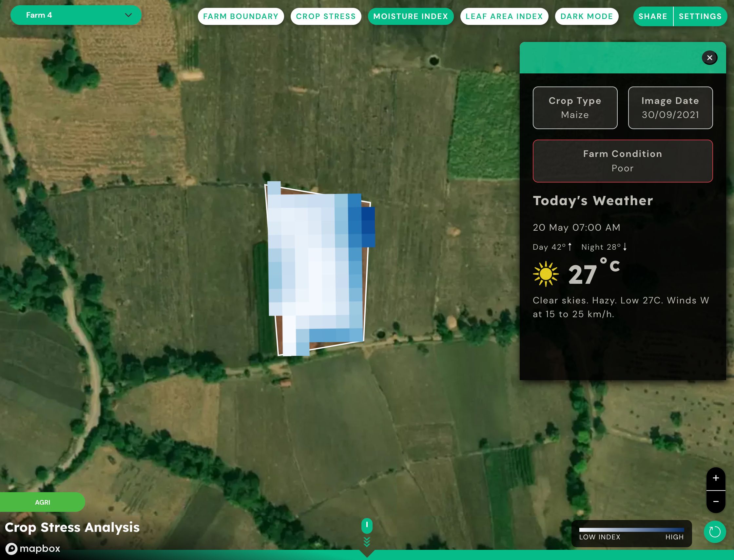Click the map zoom in plus icon
The width and height of the screenshot is (734, 560).
coord(716,478)
